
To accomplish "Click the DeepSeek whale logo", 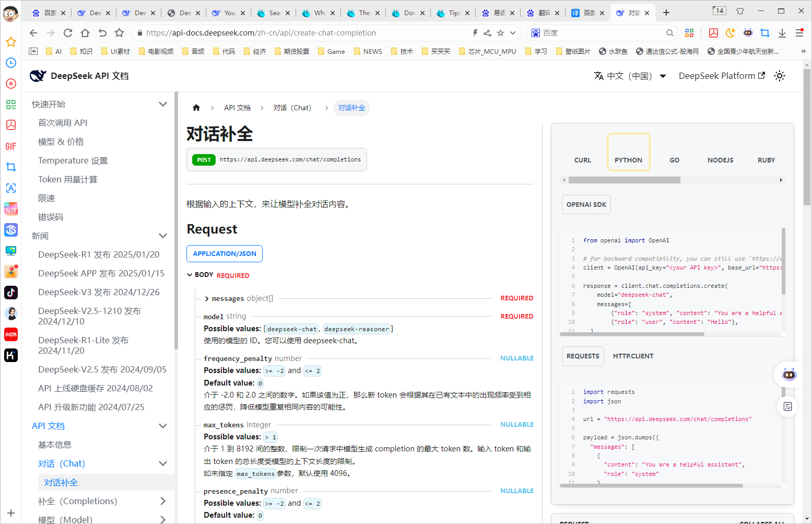I will (38, 76).
